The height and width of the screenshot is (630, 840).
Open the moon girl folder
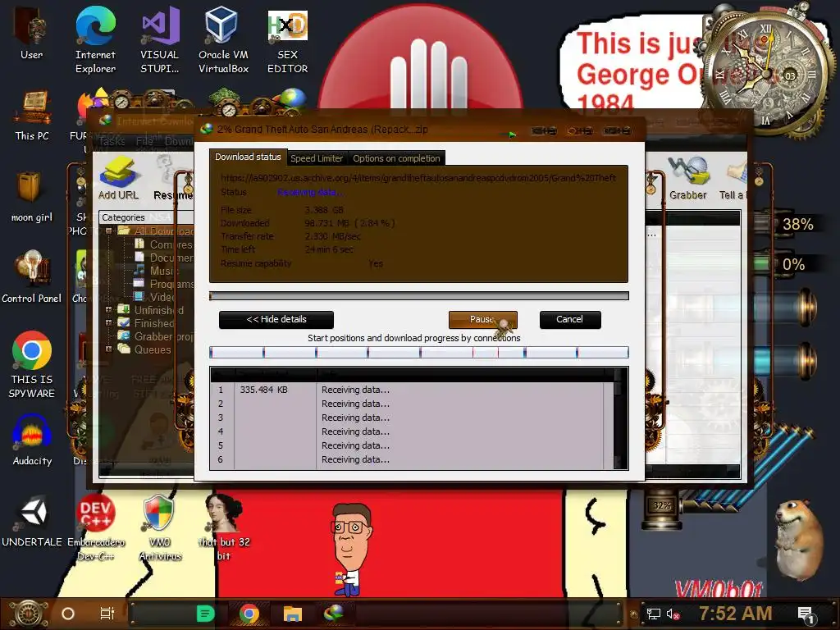pyautogui.click(x=32, y=197)
